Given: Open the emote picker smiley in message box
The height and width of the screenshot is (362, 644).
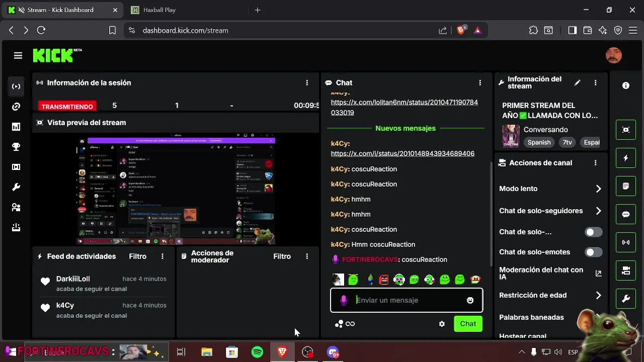Looking at the screenshot, I should 470,300.
